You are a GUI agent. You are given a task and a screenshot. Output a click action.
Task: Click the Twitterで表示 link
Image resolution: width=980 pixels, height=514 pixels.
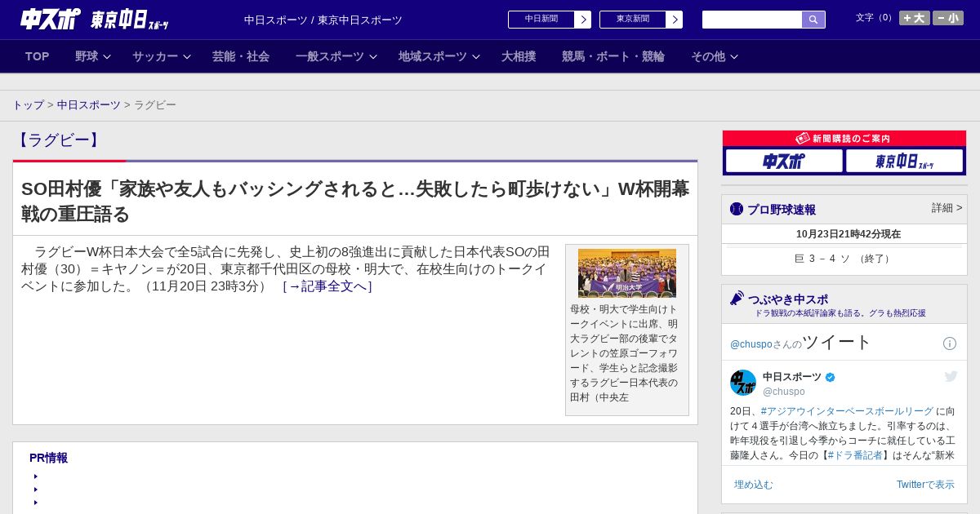click(x=925, y=485)
